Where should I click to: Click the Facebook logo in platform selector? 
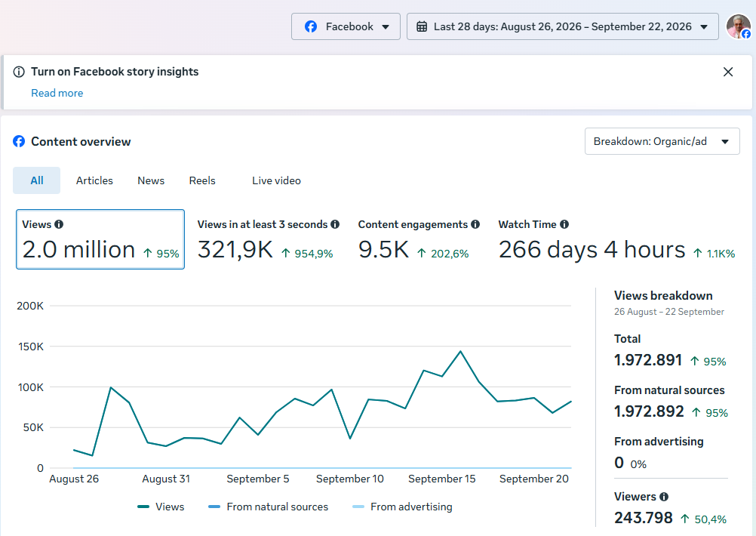point(311,26)
